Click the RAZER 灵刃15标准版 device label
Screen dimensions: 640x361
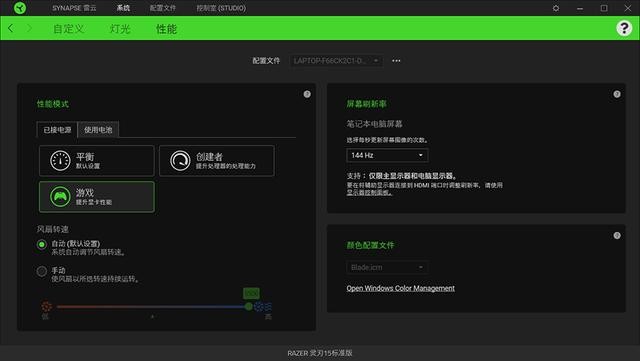pyautogui.click(x=320, y=353)
